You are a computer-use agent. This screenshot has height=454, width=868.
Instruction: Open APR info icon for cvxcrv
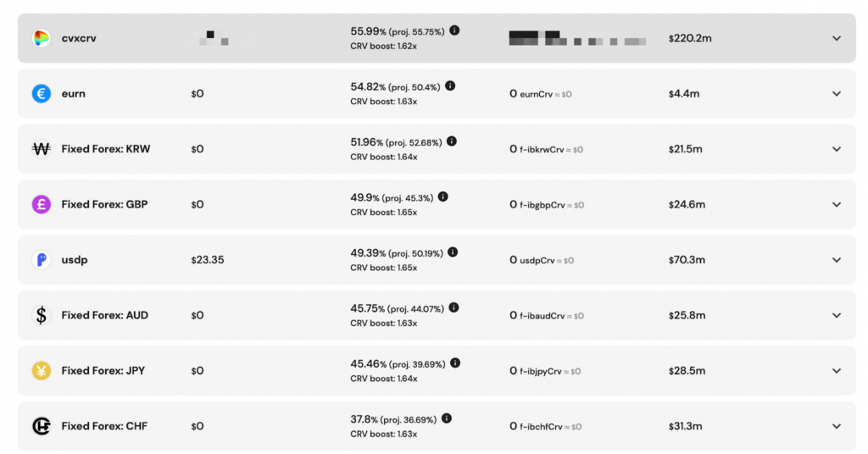(x=454, y=30)
